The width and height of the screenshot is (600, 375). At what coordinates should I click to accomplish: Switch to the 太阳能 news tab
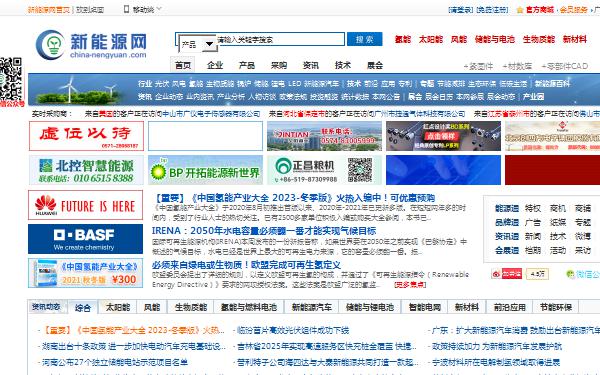[x=117, y=307]
